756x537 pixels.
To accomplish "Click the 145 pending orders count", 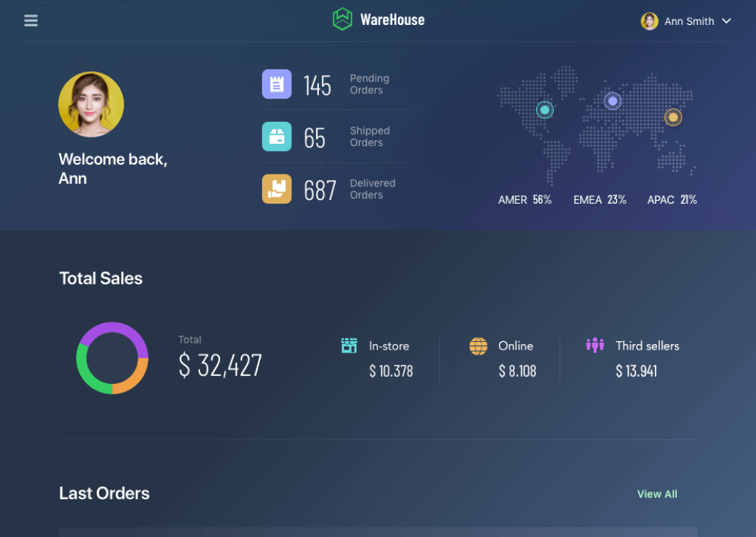I will (x=317, y=86).
